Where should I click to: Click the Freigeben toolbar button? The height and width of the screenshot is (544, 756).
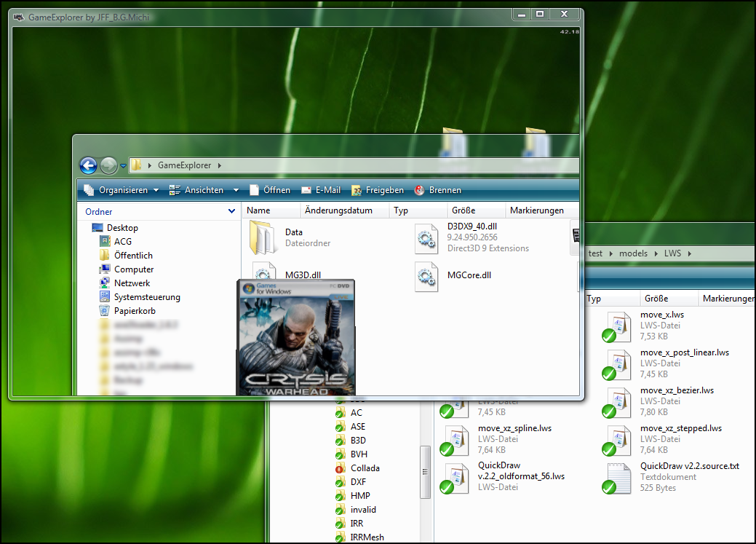[x=377, y=190]
